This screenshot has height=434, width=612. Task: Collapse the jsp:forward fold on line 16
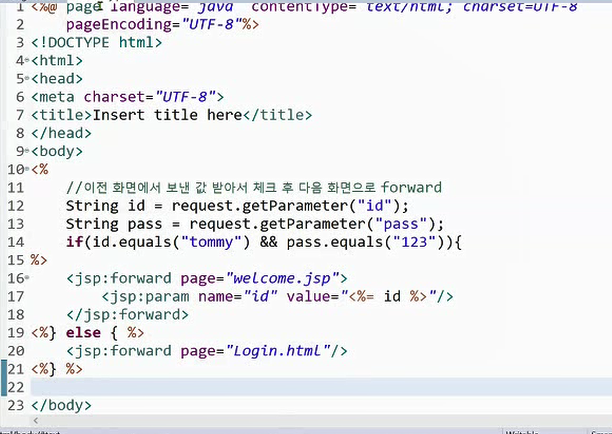27,278
